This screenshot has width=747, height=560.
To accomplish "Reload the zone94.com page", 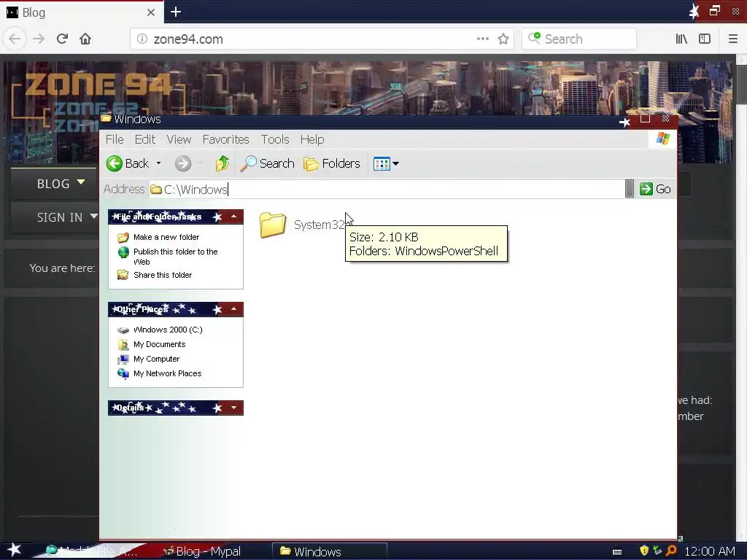I will (x=62, y=39).
